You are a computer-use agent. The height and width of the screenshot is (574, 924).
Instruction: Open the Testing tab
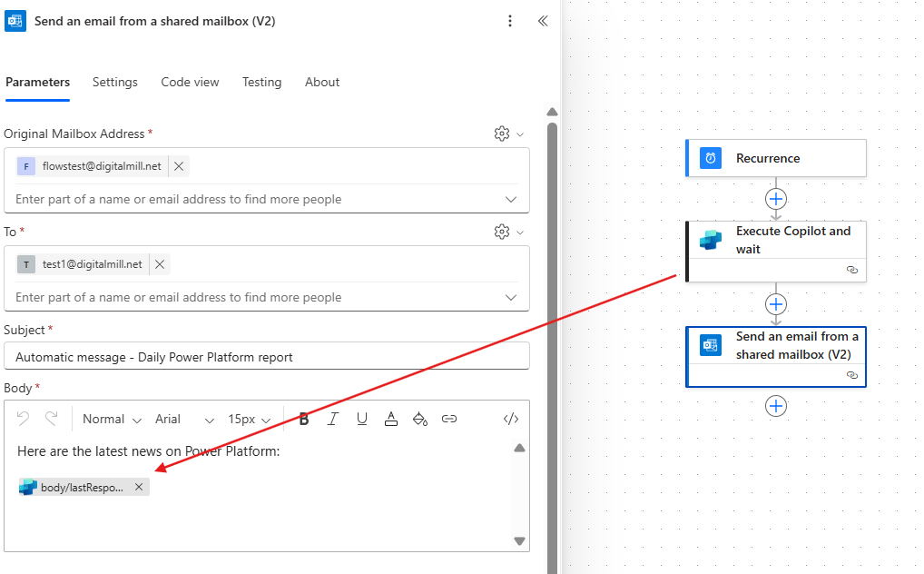click(x=261, y=82)
